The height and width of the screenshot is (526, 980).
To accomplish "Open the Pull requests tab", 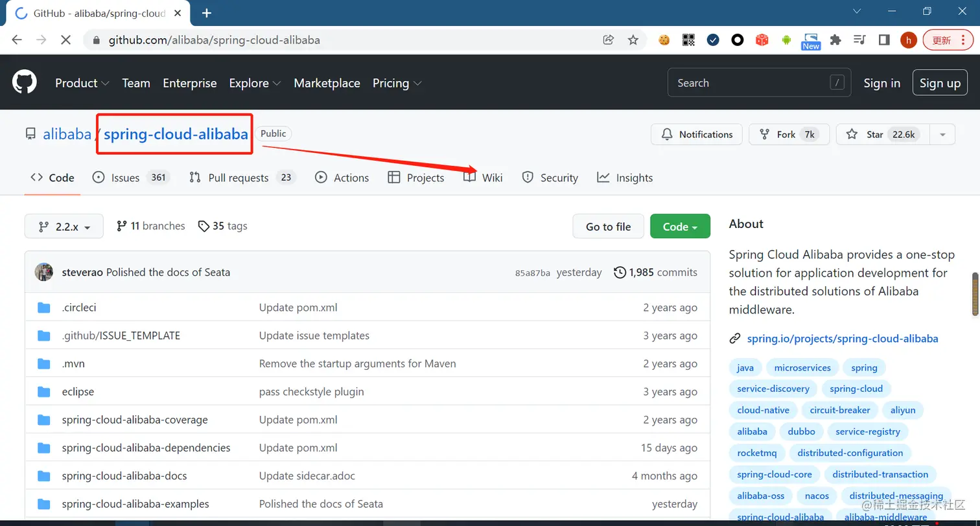I will [x=242, y=177].
